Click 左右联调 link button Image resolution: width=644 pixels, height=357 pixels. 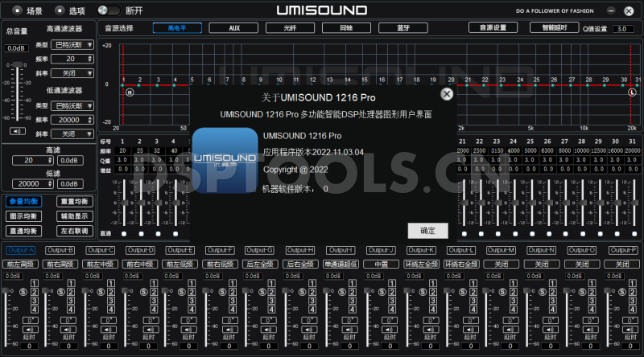[x=74, y=231]
